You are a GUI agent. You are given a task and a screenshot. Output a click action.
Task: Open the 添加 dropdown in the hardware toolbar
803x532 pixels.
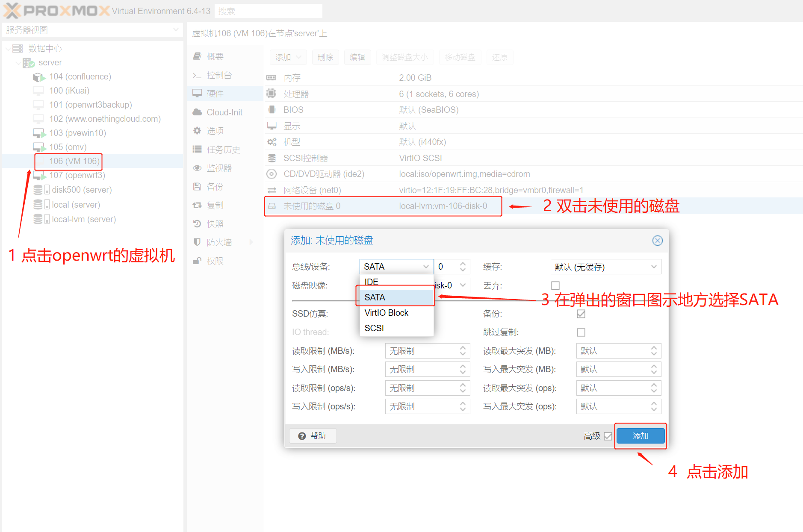[x=288, y=57]
